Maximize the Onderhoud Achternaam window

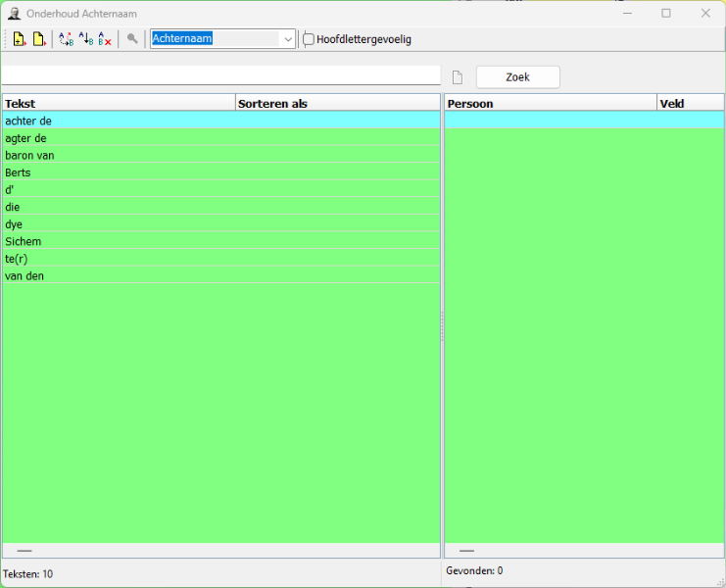pyautogui.click(x=666, y=14)
